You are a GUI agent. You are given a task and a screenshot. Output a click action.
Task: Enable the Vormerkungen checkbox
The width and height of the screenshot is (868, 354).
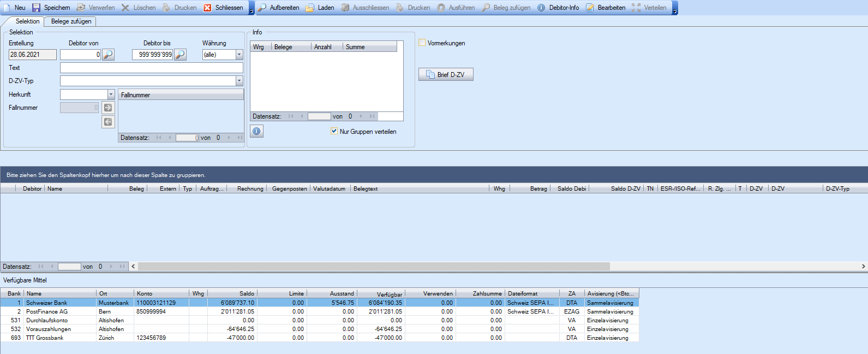coord(422,43)
